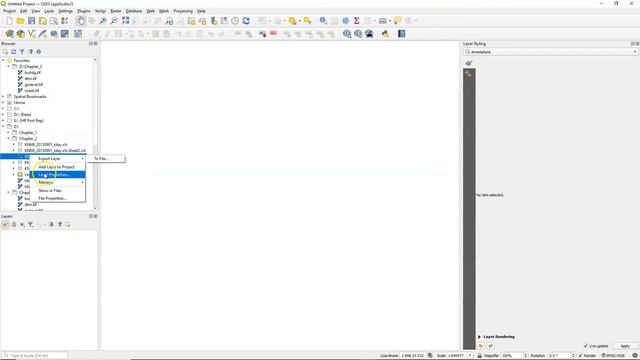The width and height of the screenshot is (640, 360).
Task: Click the Refresh map canvas icon
Action: tap(246, 21)
